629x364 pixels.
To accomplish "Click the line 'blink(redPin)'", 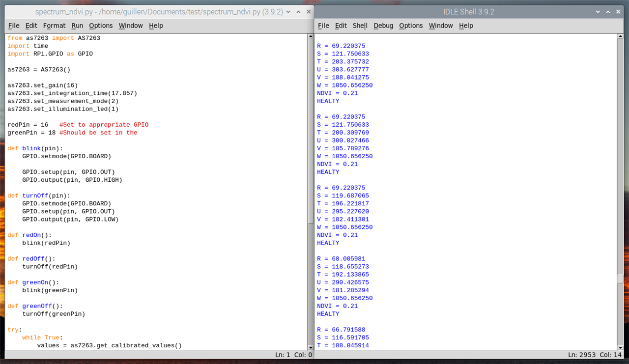I will pyautogui.click(x=46, y=242).
